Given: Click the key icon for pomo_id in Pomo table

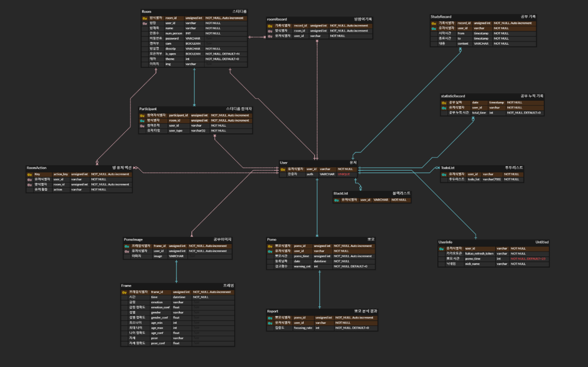Looking at the screenshot, I should point(270,247).
